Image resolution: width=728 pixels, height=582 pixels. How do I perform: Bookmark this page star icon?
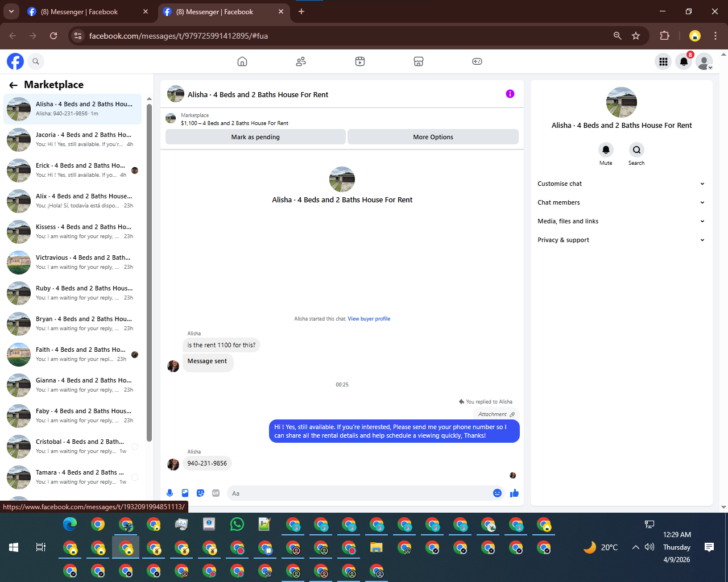pyautogui.click(x=636, y=36)
